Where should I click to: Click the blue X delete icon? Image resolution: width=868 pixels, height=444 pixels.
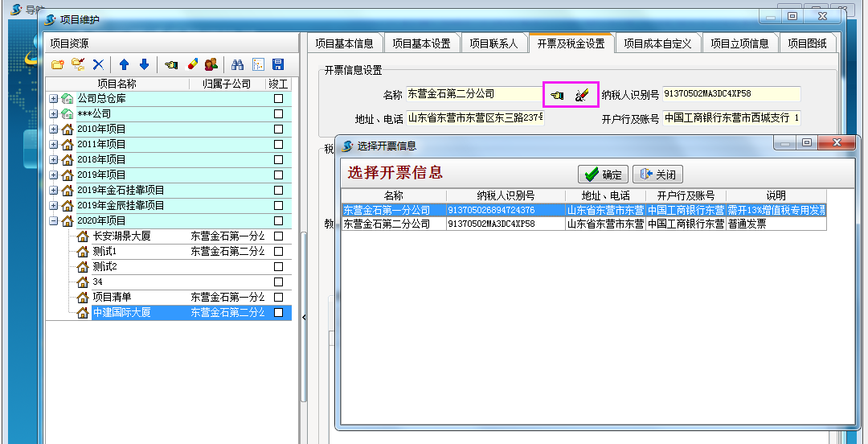pos(98,64)
